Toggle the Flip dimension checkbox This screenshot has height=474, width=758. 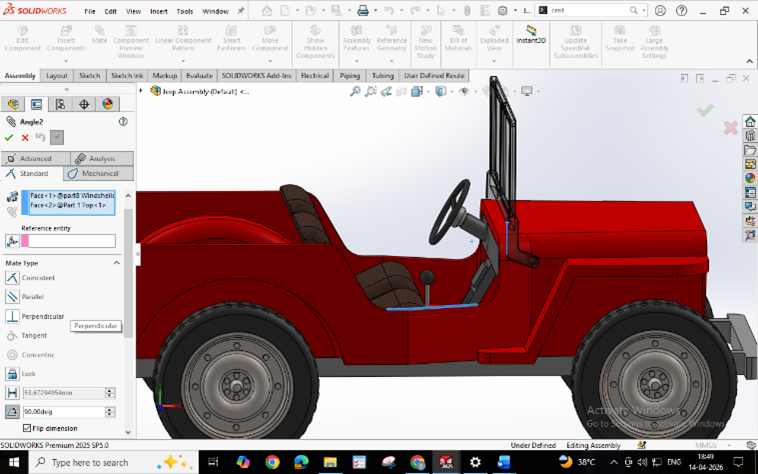pyautogui.click(x=27, y=428)
